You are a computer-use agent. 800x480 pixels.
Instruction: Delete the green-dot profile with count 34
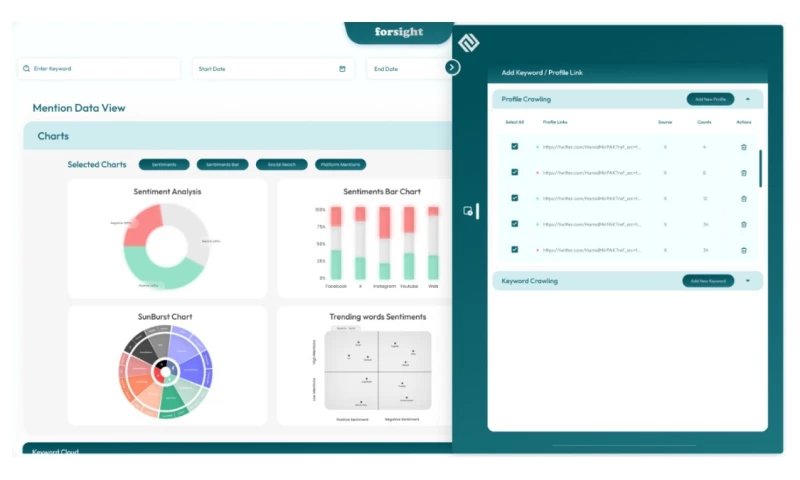(x=743, y=224)
